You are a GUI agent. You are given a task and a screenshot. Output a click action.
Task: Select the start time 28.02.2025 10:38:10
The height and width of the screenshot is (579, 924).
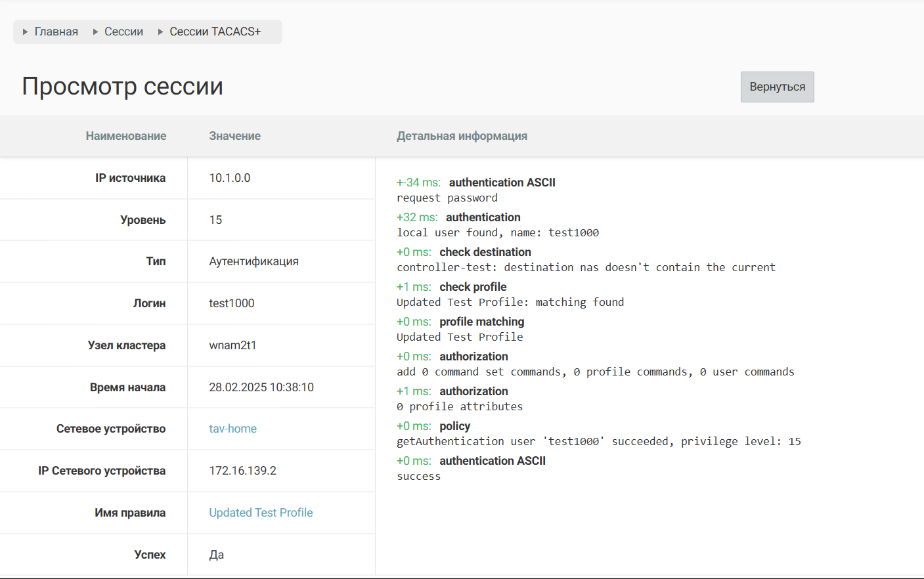pyautogui.click(x=261, y=387)
